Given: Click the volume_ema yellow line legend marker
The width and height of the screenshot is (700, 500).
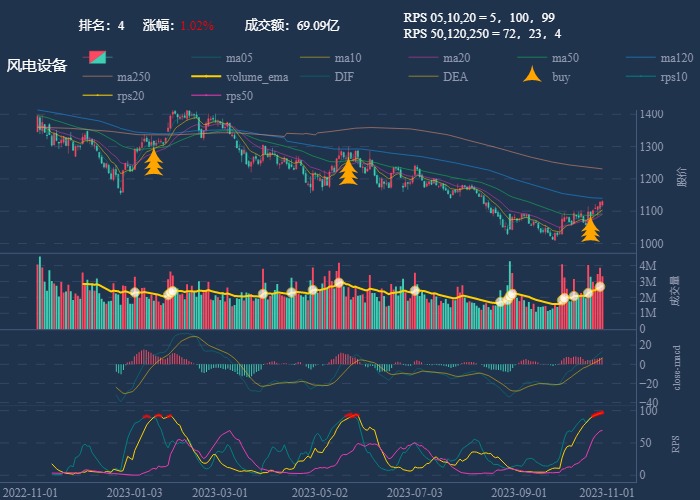Looking at the screenshot, I should [x=206, y=77].
